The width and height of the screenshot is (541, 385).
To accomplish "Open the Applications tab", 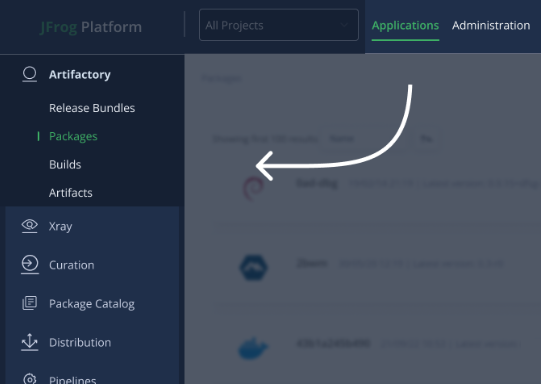I will (405, 26).
